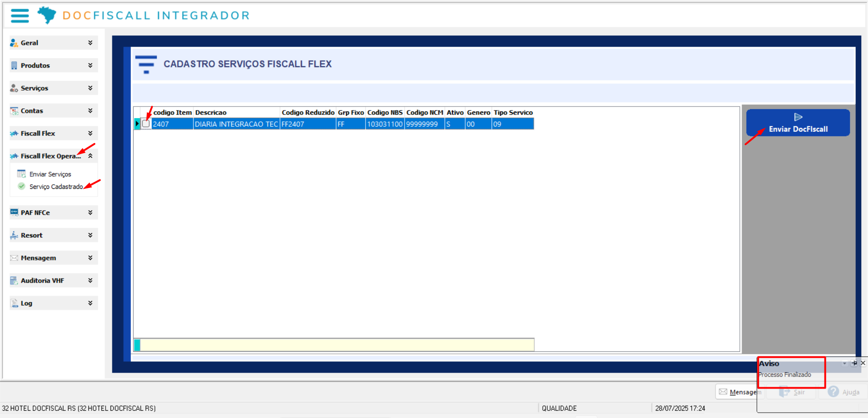Click the Ajuda button label
868x418 pixels.
[851, 392]
